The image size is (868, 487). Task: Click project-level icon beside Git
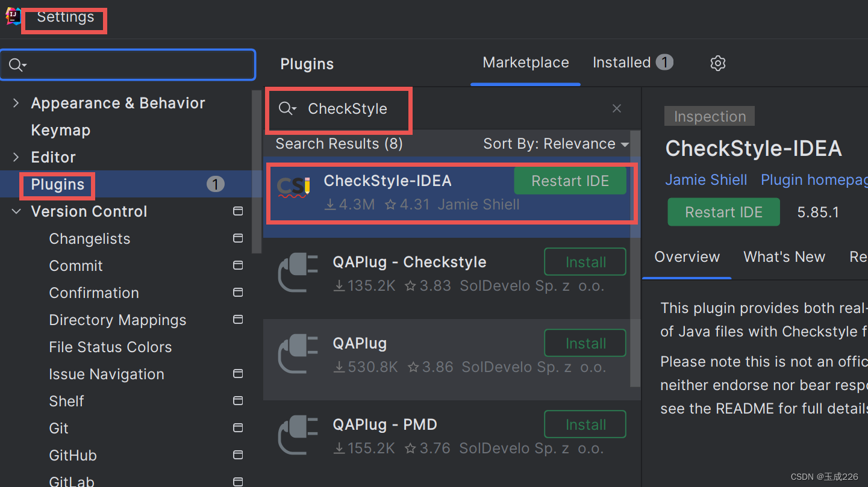(x=238, y=428)
